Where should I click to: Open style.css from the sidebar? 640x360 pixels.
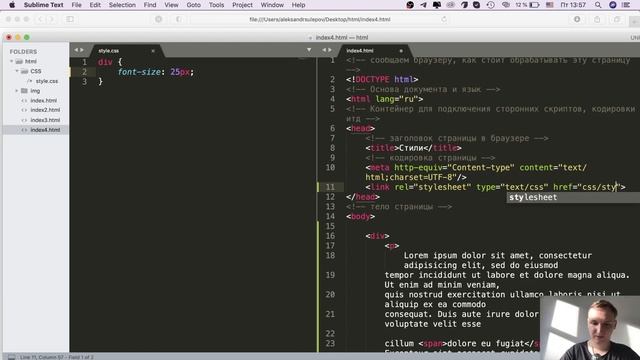click(47, 81)
